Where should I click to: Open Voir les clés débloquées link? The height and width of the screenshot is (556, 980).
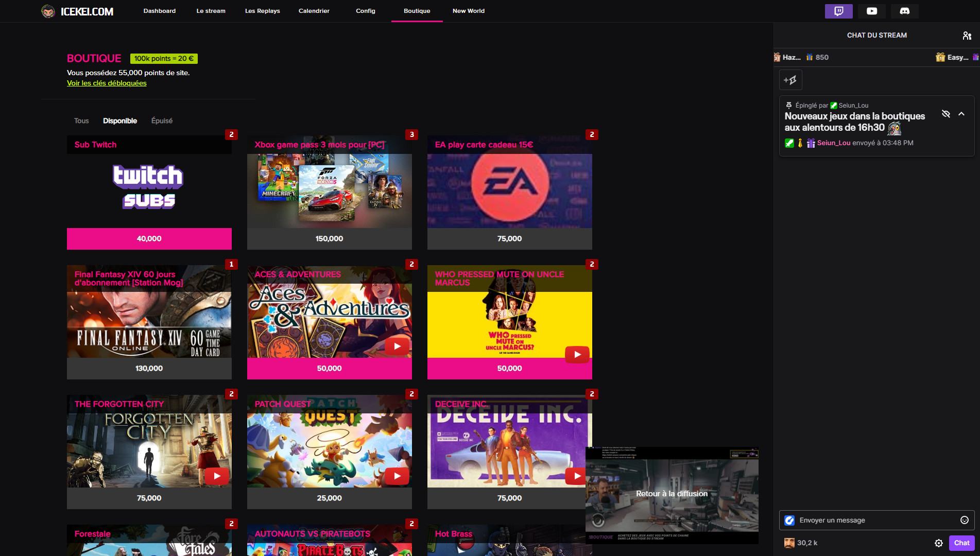point(107,83)
